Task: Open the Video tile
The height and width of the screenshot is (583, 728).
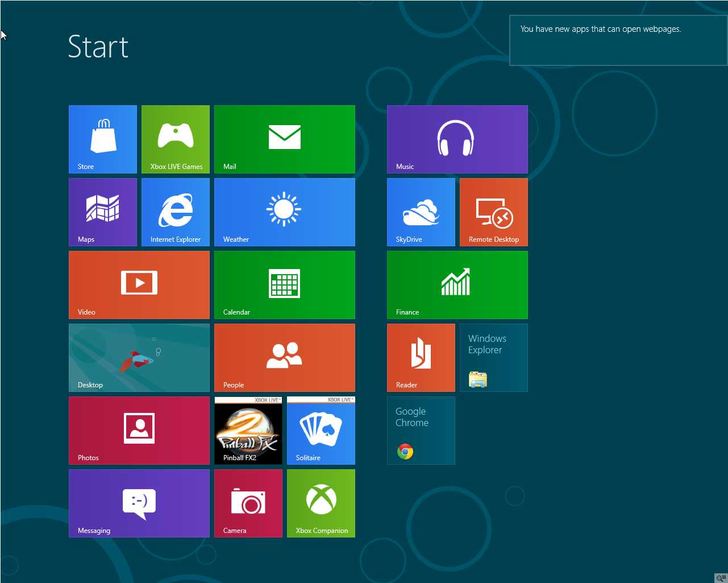Action: click(x=139, y=285)
